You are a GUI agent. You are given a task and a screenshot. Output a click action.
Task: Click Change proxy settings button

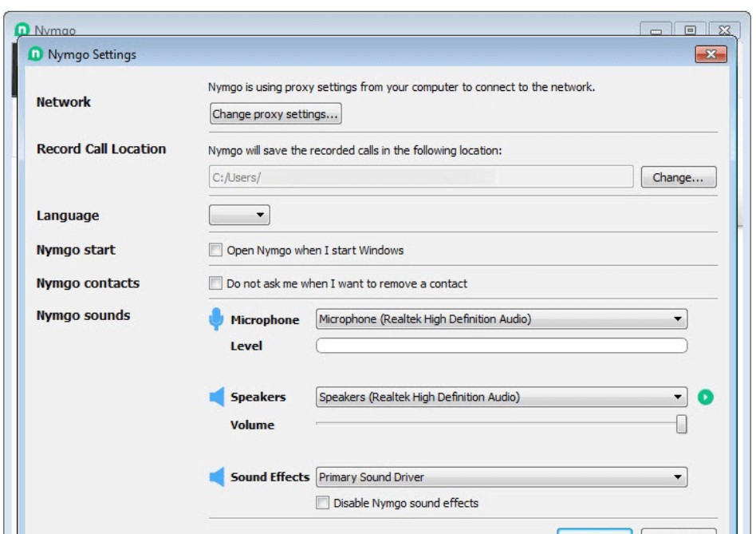point(275,114)
